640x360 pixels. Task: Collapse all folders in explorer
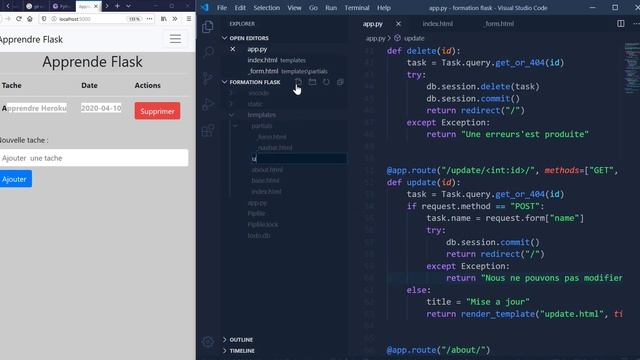[x=340, y=82]
